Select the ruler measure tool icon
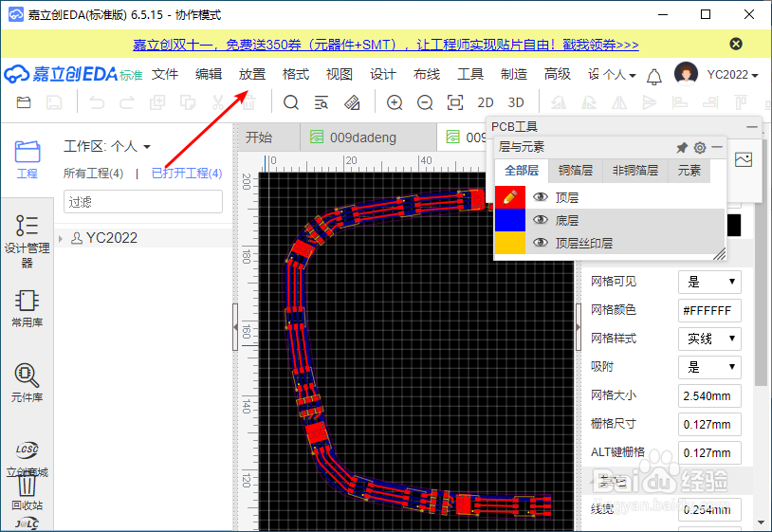 pyautogui.click(x=352, y=102)
